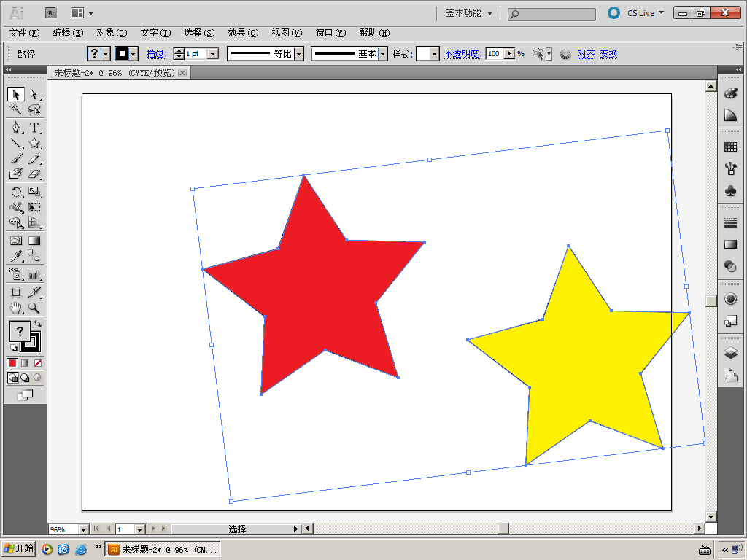Switch to Draw Behind mode

coord(26,378)
